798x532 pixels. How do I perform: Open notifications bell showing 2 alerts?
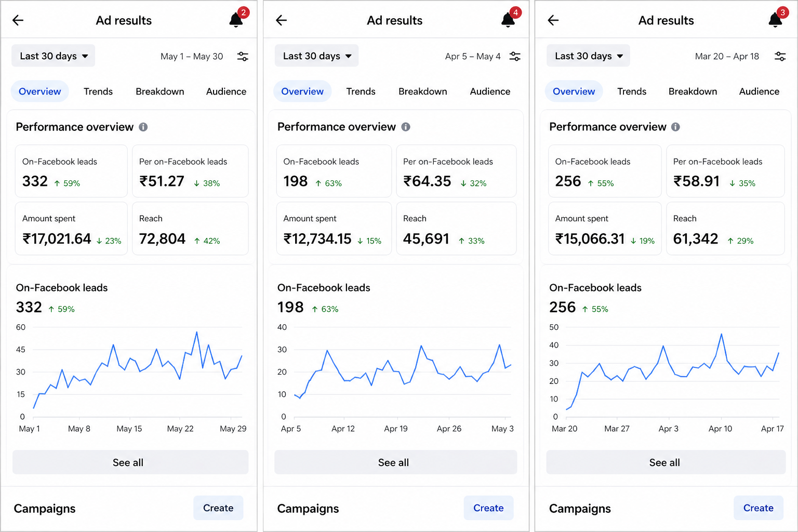(x=236, y=20)
